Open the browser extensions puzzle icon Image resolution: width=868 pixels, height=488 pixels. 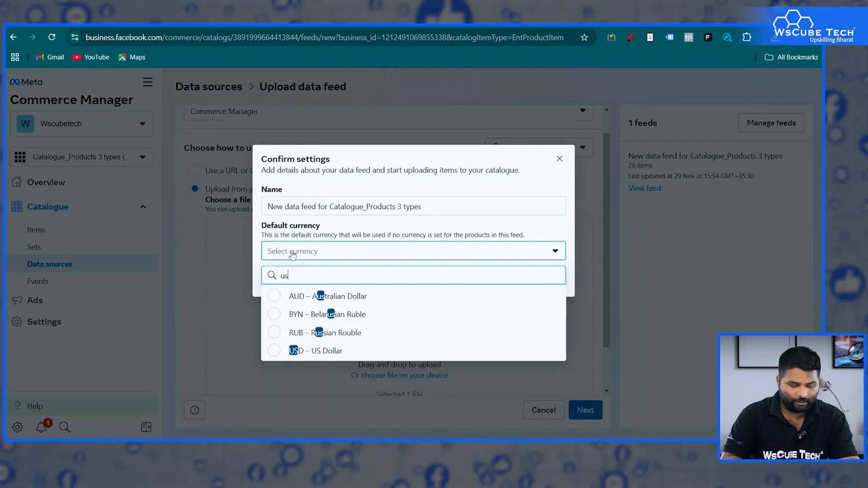[x=747, y=38]
